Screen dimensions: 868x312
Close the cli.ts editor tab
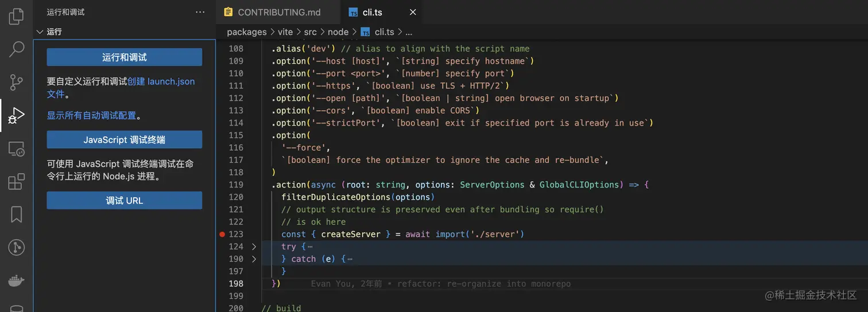tap(413, 12)
